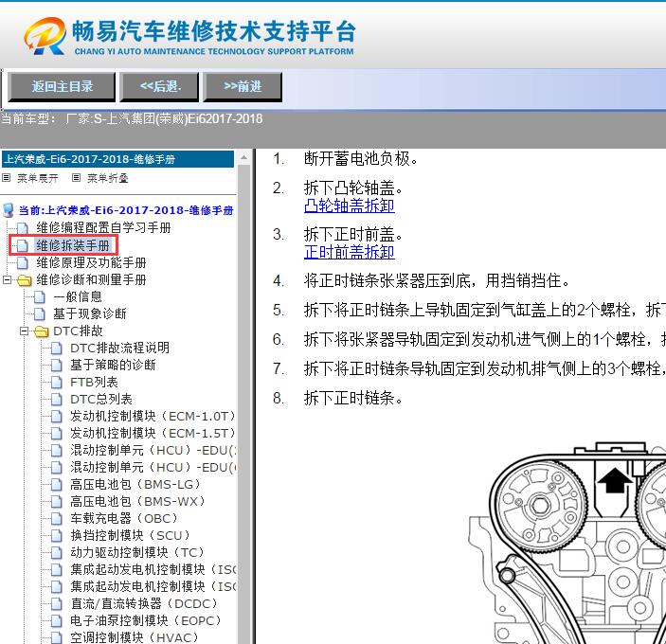
Task: Open FTB列表 entry
Action: click(94, 382)
